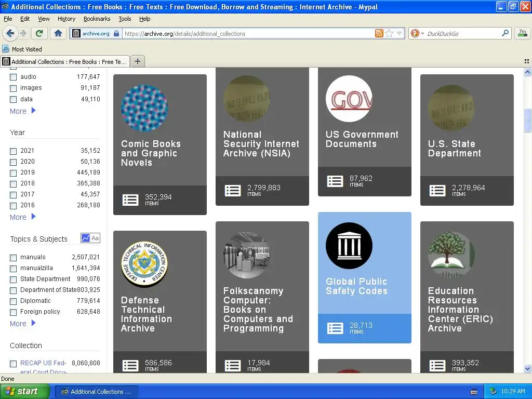Image resolution: width=532 pixels, height=399 pixels.
Task: Click list icon next to 352,394 items
Action: tap(130, 200)
